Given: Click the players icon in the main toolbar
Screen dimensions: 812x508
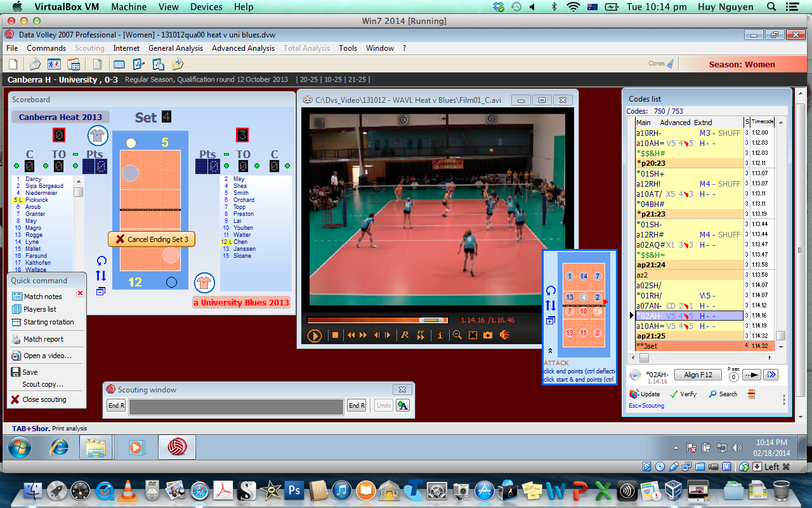Looking at the screenshot, I should 54,64.
